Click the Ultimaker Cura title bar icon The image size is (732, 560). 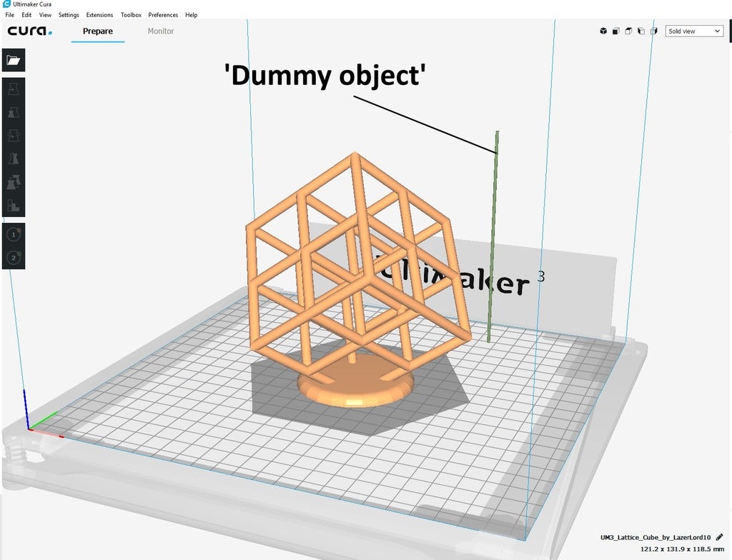tap(6, 4)
